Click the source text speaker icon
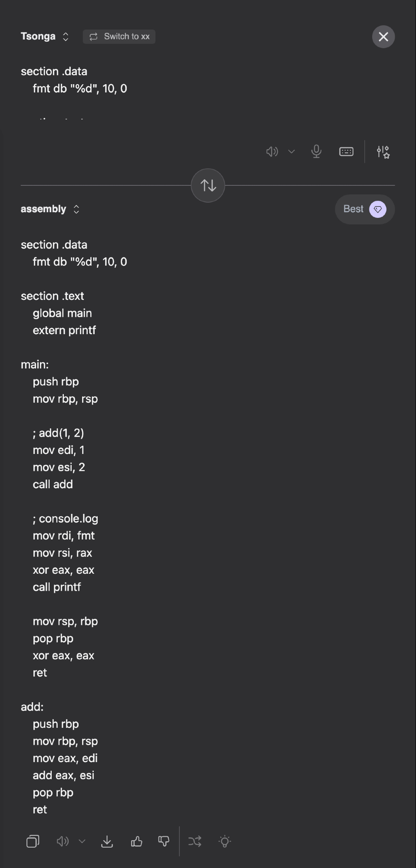416x868 pixels. pos(272,151)
